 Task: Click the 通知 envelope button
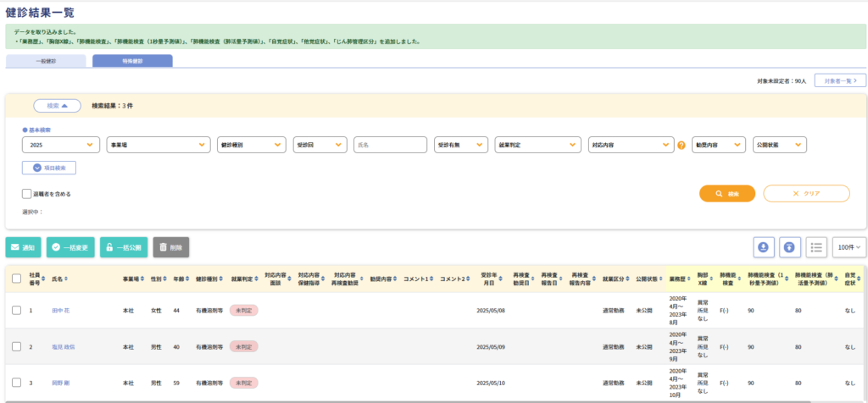pyautogui.click(x=23, y=247)
